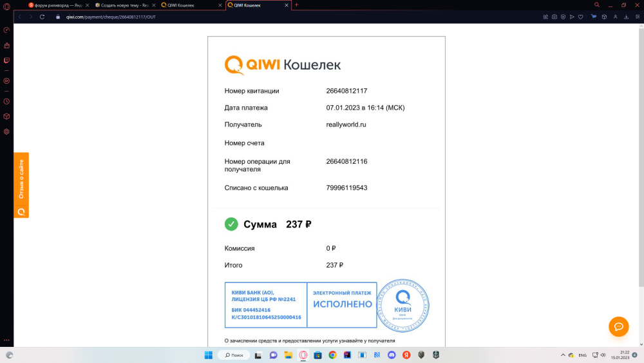Open Microsoft Store from the taskbar
The width and height of the screenshot is (644, 363).
(318, 355)
